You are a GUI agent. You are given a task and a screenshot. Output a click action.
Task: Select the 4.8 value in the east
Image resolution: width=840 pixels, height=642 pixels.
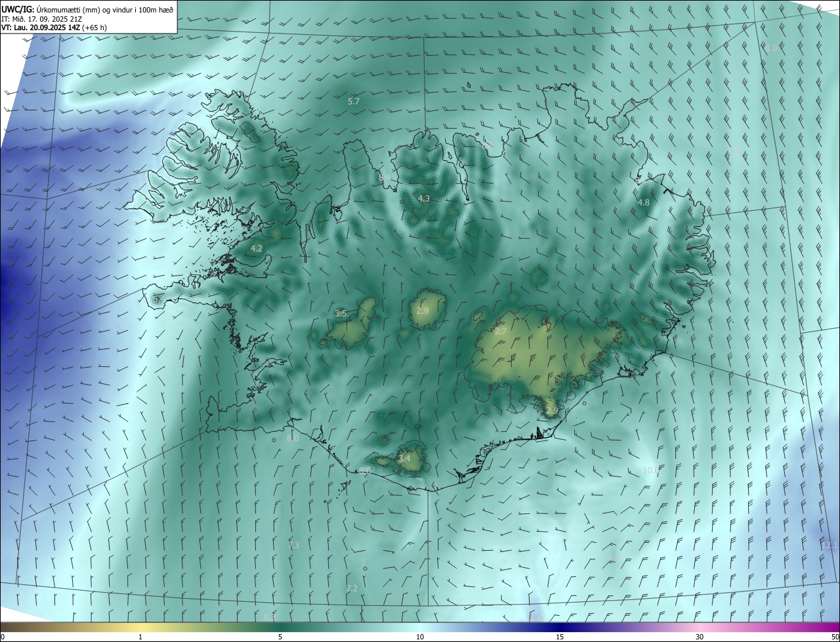coord(644,203)
